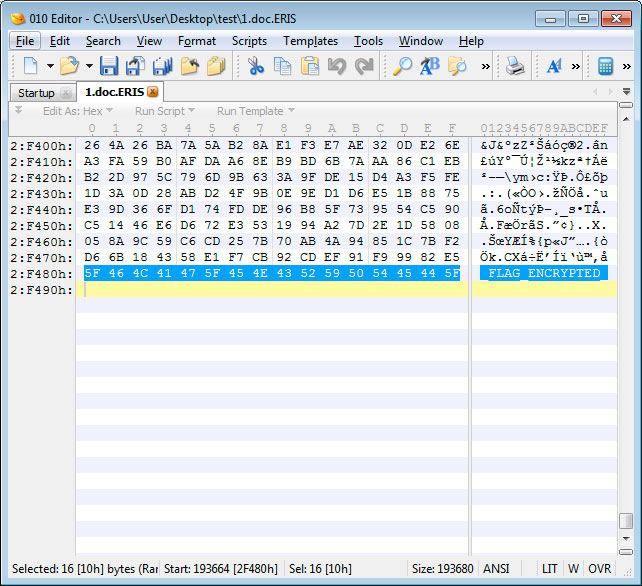Open the Format menu
Image resolution: width=642 pixels, height=586 pixels.
point(197,41)
